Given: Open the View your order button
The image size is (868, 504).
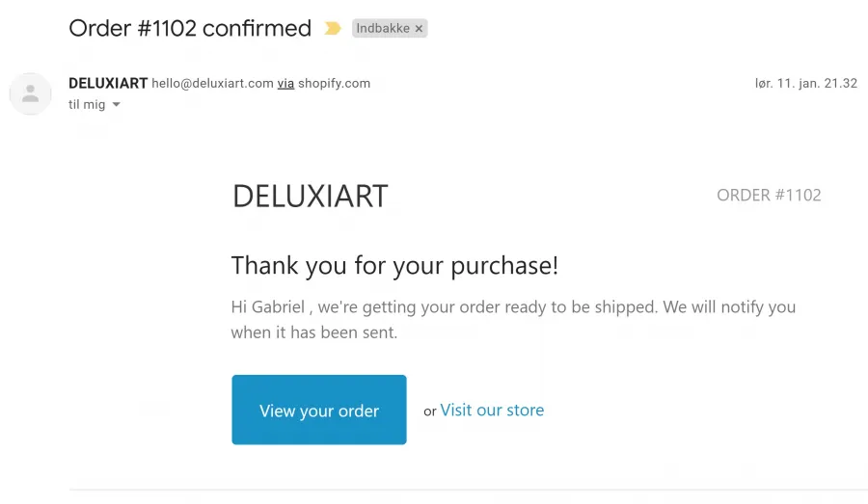Looking at the screenshot, I should (319, 410).
